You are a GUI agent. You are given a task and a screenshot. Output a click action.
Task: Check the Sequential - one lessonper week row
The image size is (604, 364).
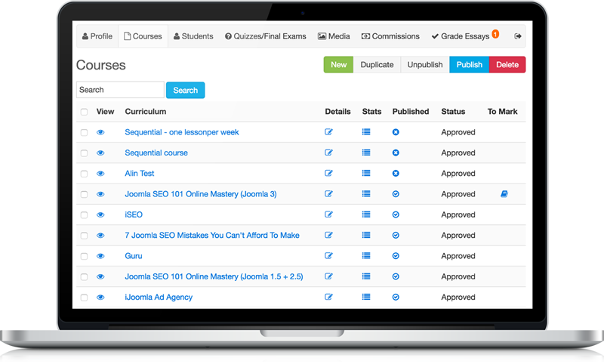tap(84, 132)
